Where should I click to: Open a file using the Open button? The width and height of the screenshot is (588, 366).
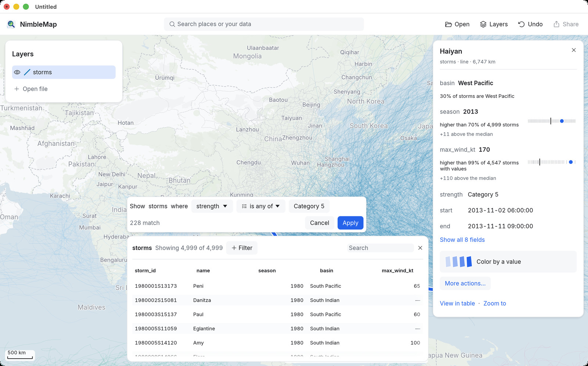[x=457, y=24]
